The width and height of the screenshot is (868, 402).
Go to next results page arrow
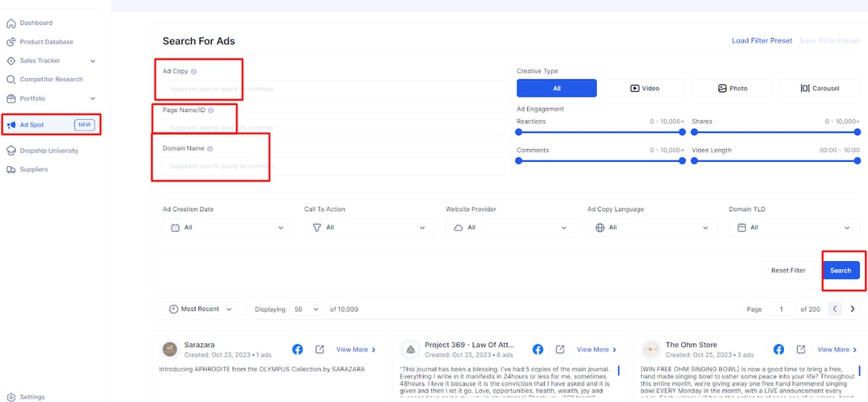pyautogui.click(x=853, y=309)
